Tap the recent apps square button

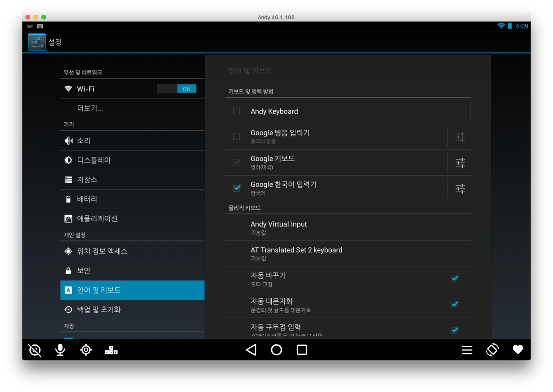click(302, 350)
